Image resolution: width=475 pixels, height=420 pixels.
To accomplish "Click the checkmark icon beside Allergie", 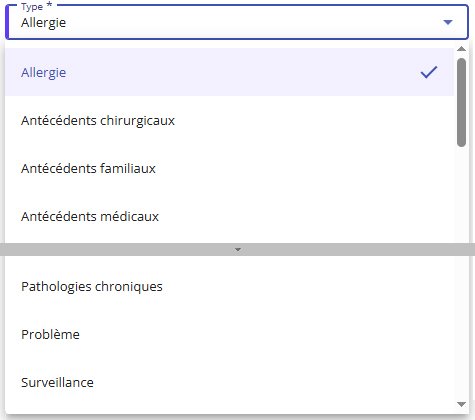I will click(429, 72).
